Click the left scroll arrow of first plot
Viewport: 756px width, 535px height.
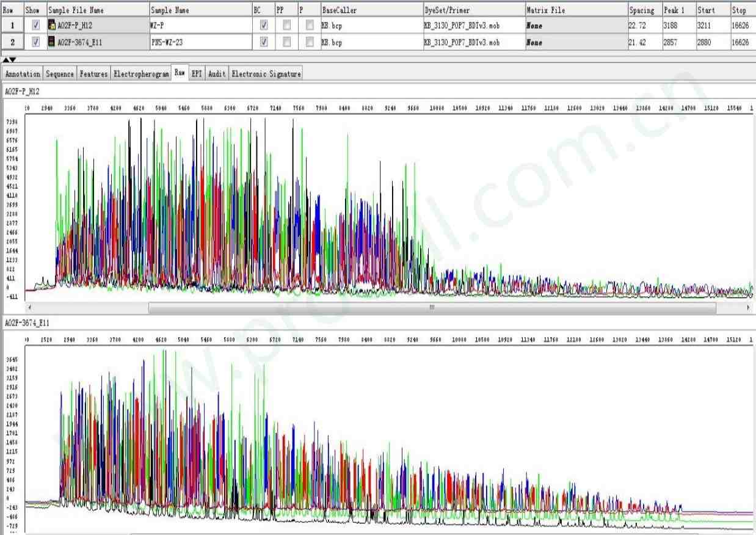point(29,308)
